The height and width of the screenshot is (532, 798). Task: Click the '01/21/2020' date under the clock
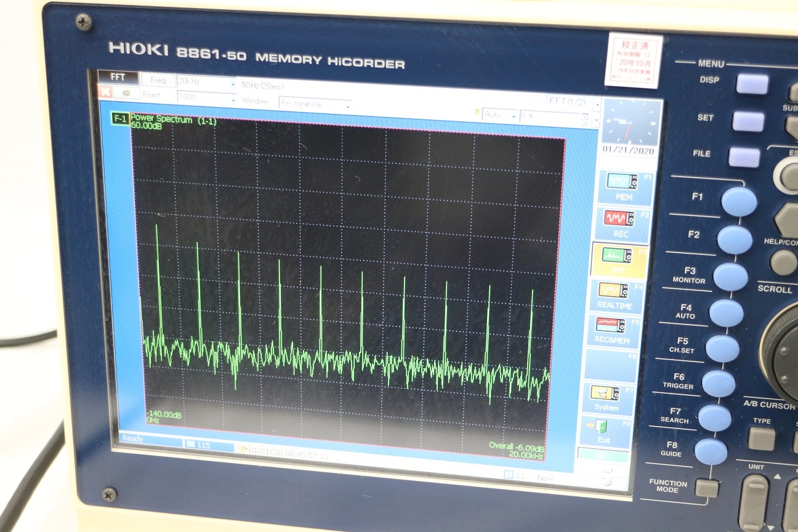627,150
